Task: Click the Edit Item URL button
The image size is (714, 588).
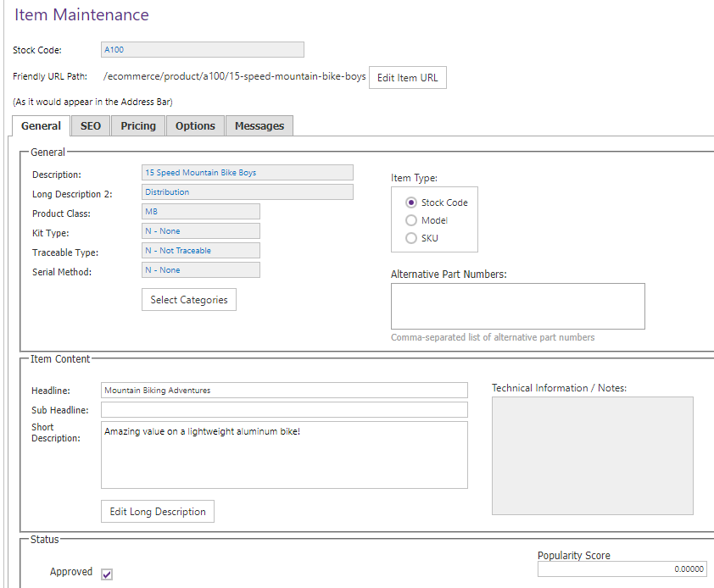Action: 408,78
